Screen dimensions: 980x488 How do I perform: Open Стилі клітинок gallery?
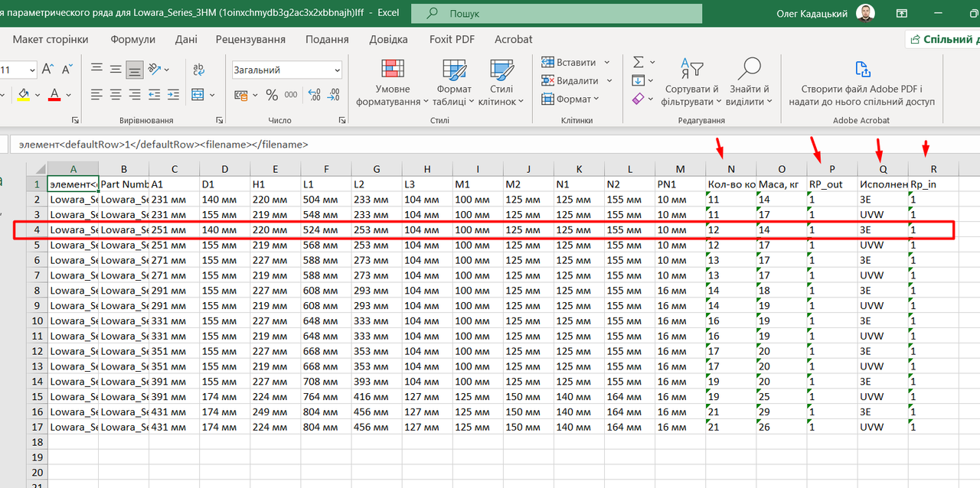point(501,83)
